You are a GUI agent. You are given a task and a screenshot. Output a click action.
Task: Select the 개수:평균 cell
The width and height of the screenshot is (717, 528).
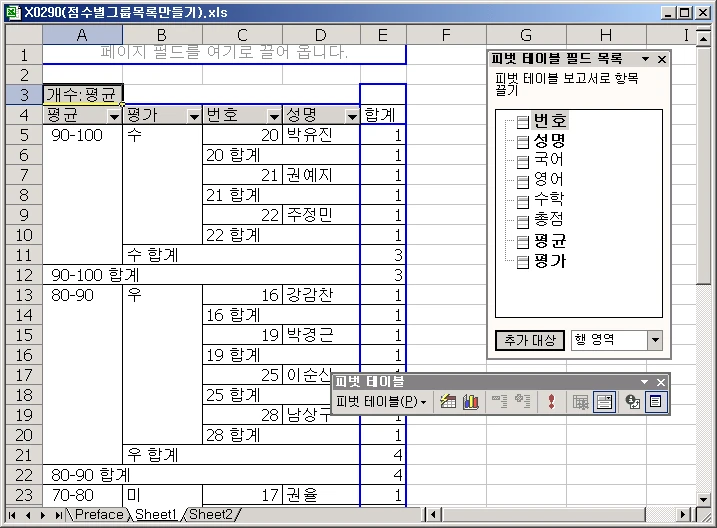coord(82,95)
